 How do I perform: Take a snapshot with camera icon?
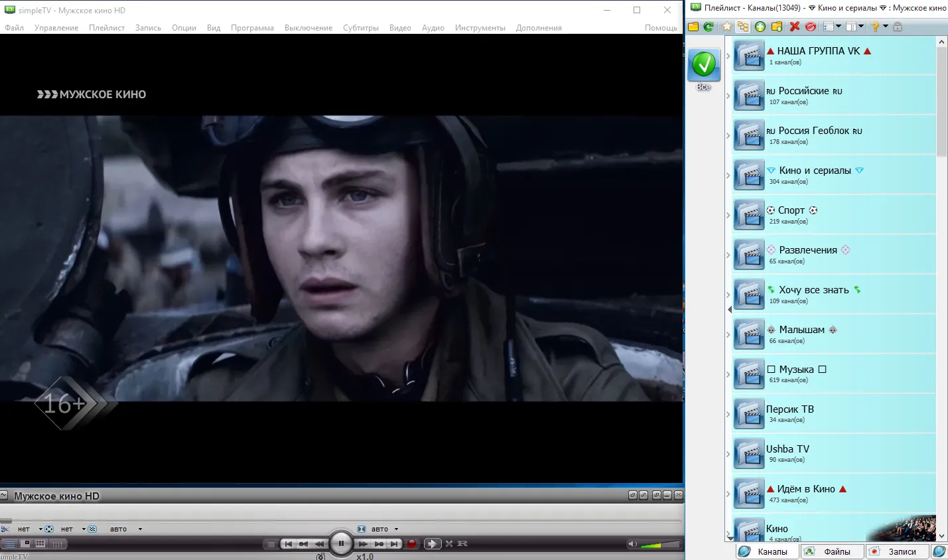[x=321, y=556]
